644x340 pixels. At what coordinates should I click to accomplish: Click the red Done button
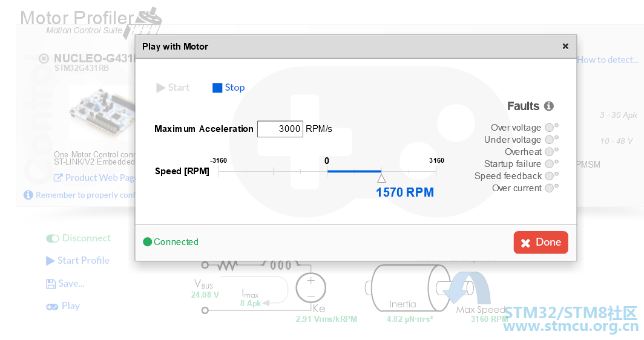coord(541,242)
